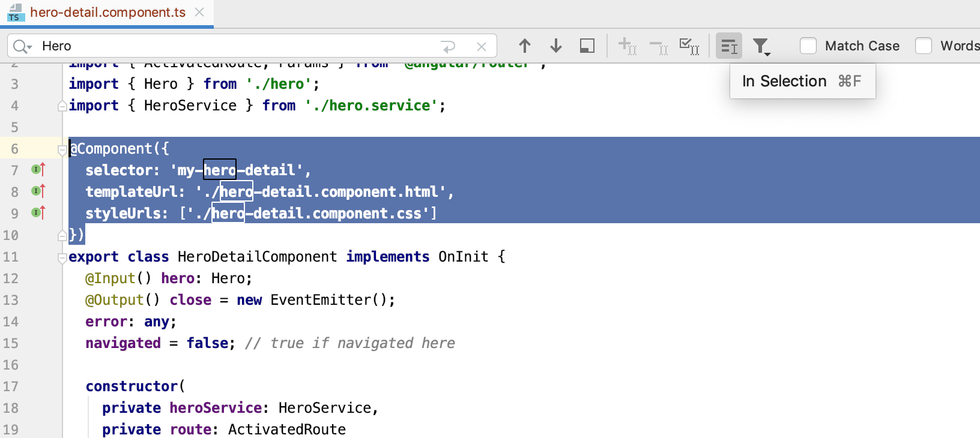Open the search filter dropdown
This screenshot has height=438, width=980.
[761, 47]
